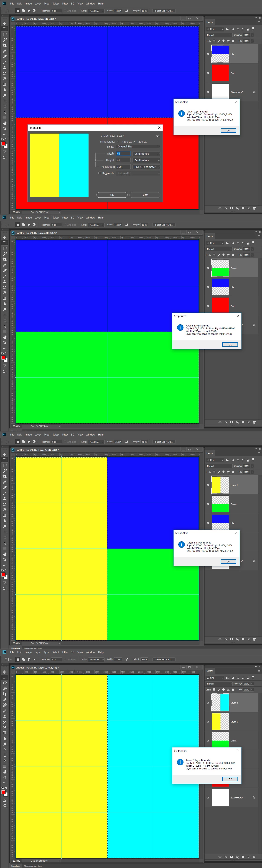This screenshot has height=868, width=262.
Task: Hide the 'Red' layer in blue document's Layers panel
Action: pyautogui.click(x=208, y=73)
